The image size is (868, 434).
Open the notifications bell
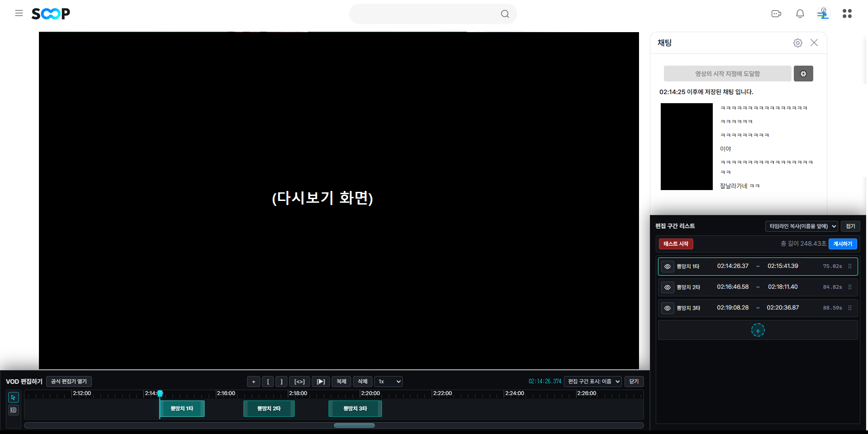pyautogui.click(x=799, y=14)
